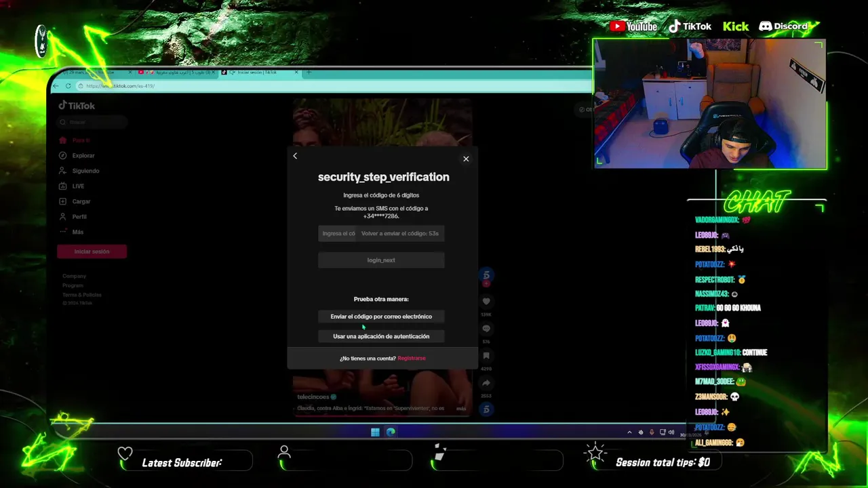Open Cargar in the sidebar

pos(75,201)
